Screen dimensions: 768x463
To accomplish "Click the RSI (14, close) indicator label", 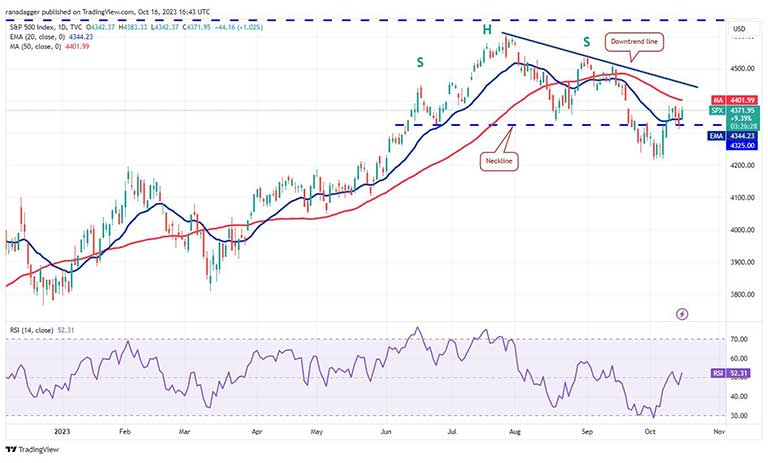I will point(31,330).
